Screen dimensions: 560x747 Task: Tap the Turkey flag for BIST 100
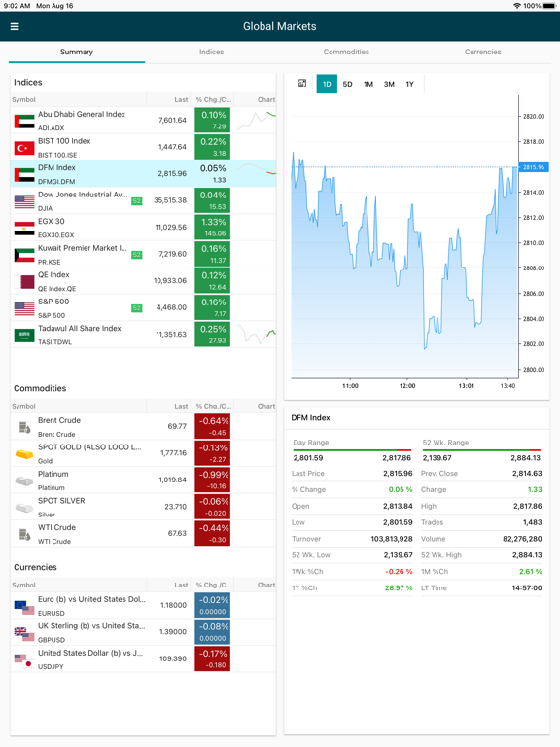tap(24, 148)
